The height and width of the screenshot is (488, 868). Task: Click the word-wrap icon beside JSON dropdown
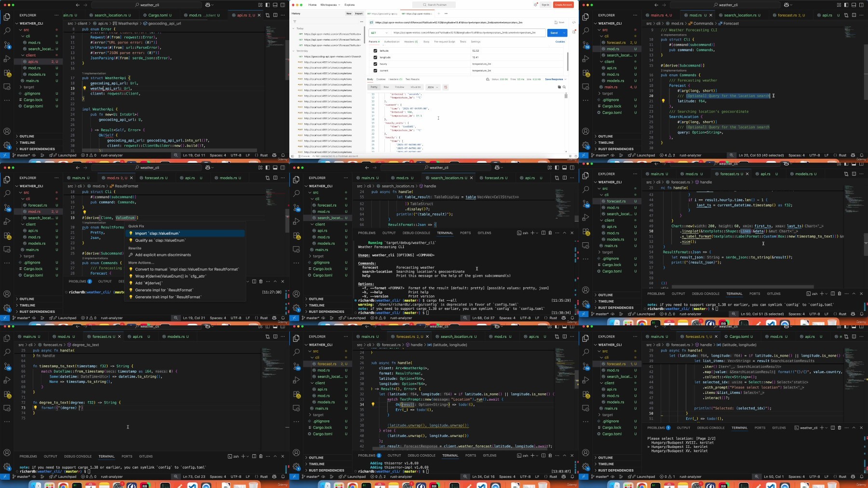445,87
